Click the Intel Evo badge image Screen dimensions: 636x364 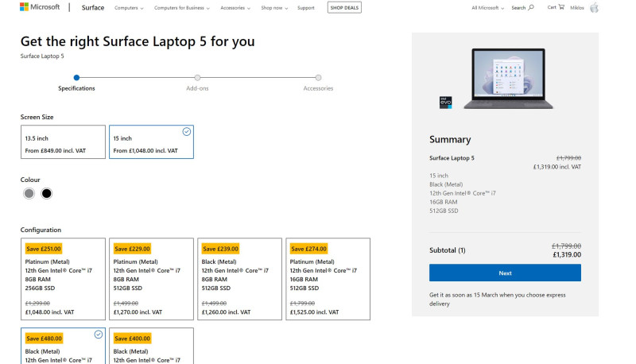click(x=445, y=103)
